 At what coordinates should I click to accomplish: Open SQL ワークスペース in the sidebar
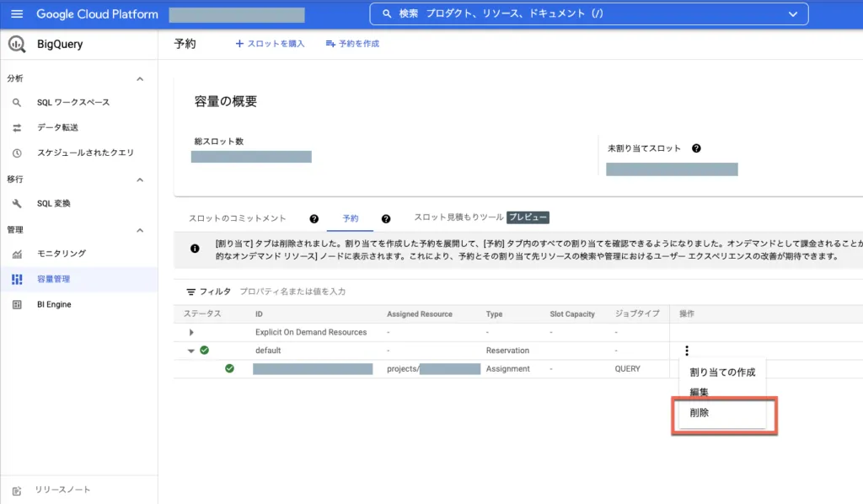click(x=73, y=102)
